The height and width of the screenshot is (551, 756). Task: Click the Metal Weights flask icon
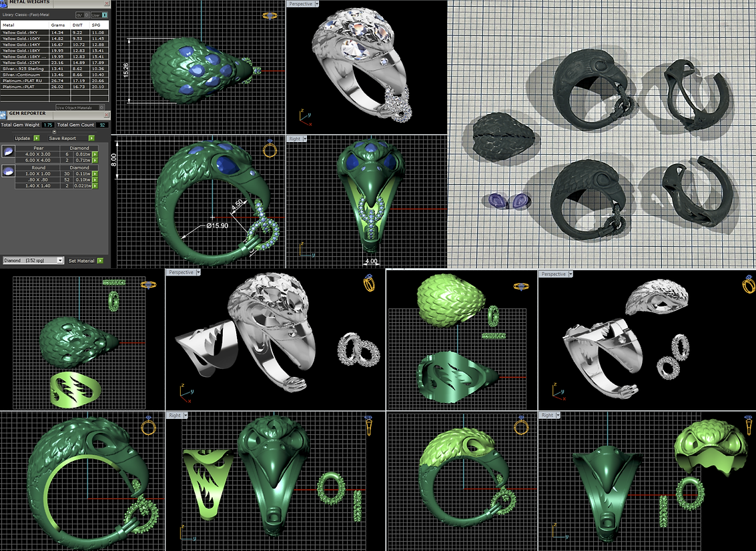pyautogui.click(x=4, y=3)
